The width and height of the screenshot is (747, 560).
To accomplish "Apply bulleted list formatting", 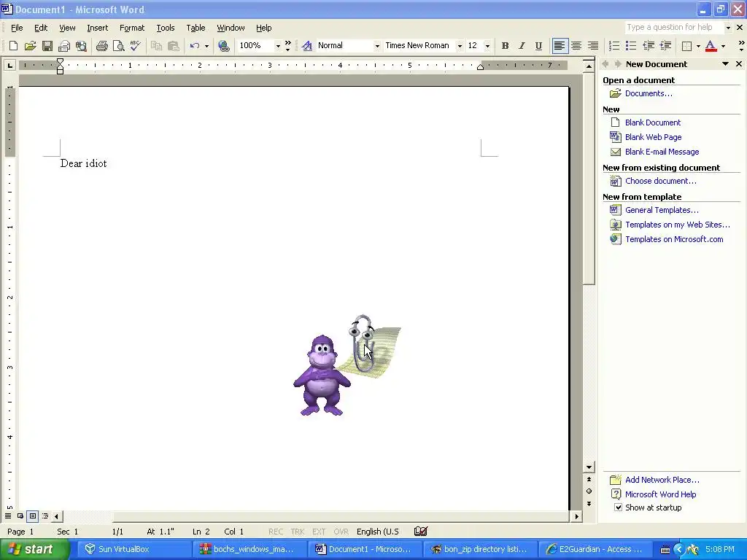I will click(x=631, y=46).
